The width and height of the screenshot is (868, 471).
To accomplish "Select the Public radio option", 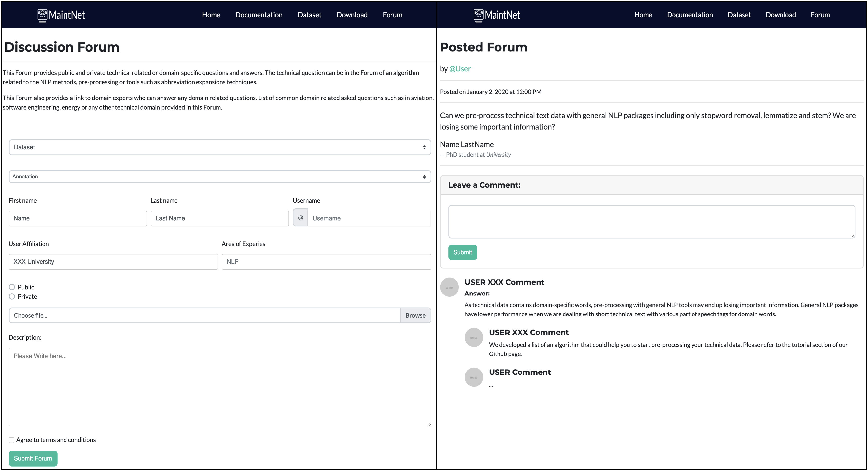I will click(12, 287).
